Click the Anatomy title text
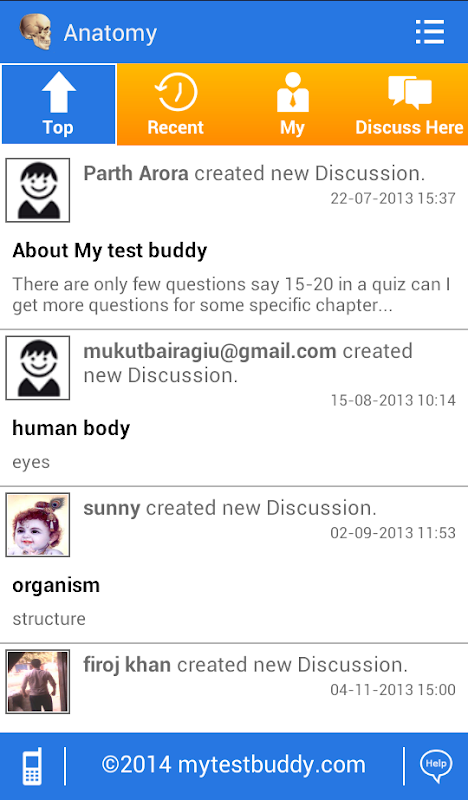Screen dimensions: 468x800 tap(110, 34)
